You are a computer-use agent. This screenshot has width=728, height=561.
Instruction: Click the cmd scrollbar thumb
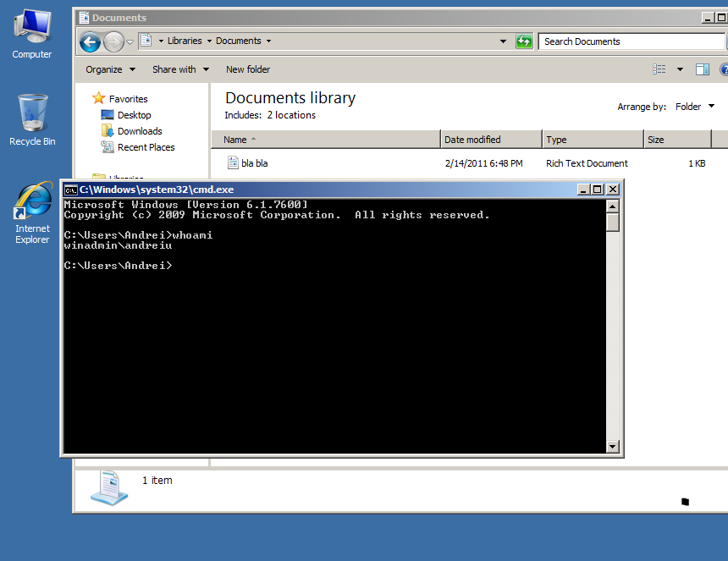(612, 223)
